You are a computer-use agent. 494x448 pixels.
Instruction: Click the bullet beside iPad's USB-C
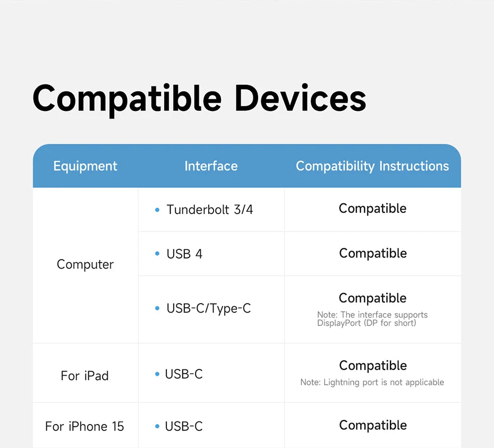click(x=157, y=374)
